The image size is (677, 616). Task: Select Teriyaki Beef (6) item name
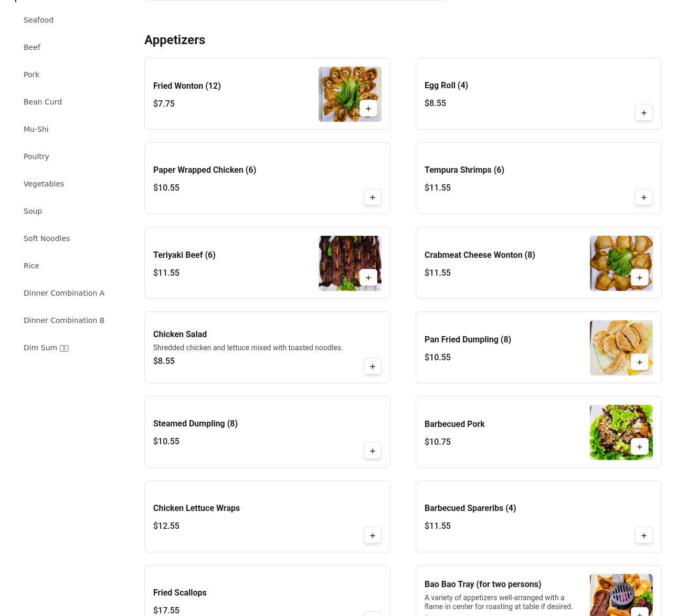[x=184, y=255]
